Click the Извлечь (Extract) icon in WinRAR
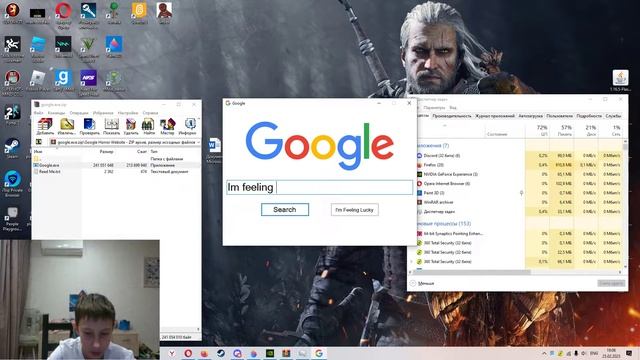This screenshot has width=640, height=360. [x=67, y=126]
